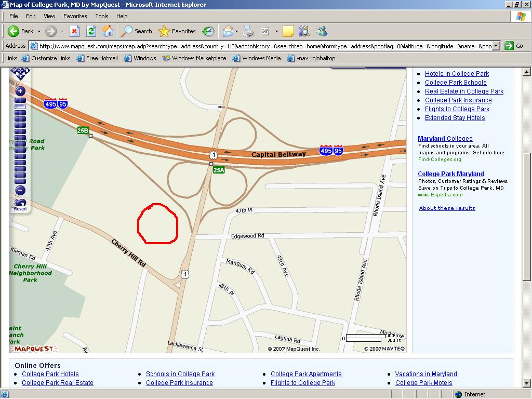Open the Tools menu
532x399 pixels.
(x=101, y=16)
